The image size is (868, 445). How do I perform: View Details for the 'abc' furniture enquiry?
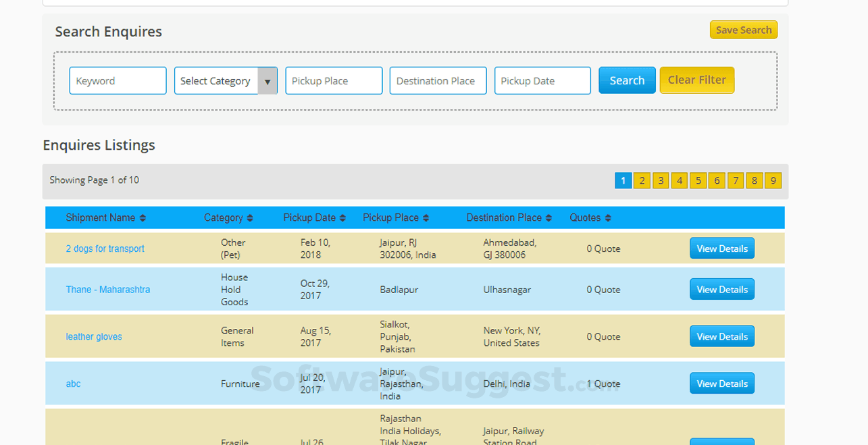721,383
